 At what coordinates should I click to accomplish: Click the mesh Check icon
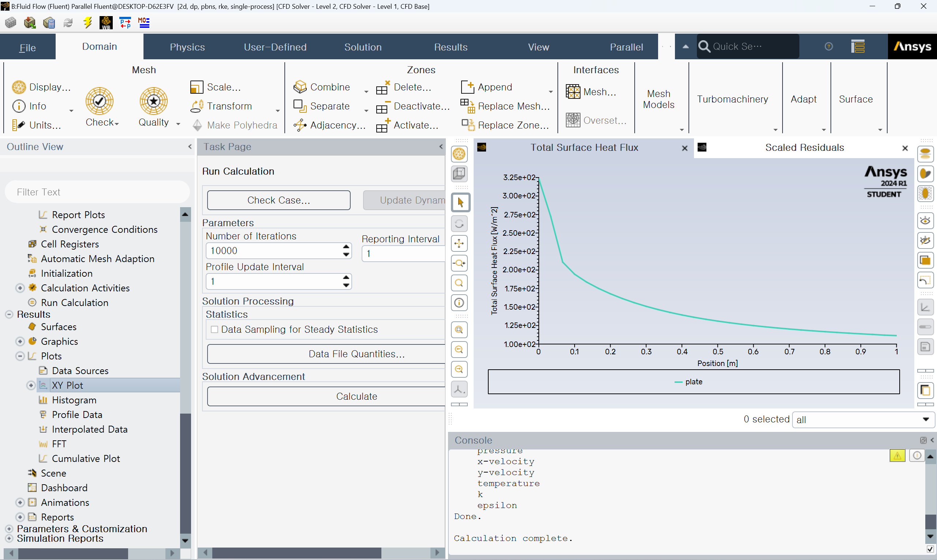99,101
